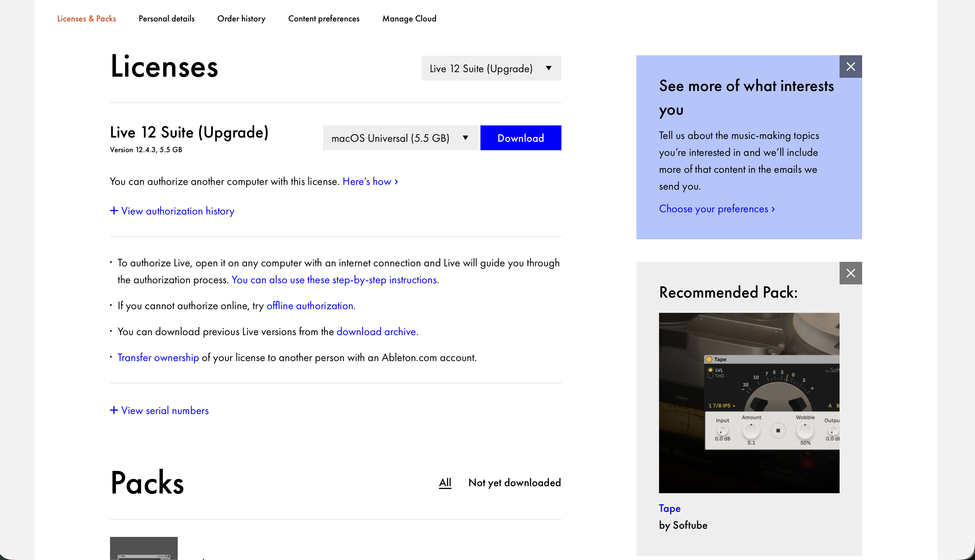The height and width of the screenshot is (560, 975).
Task: Close the 'See more of what interests you' panel
Action: point(850,67)
